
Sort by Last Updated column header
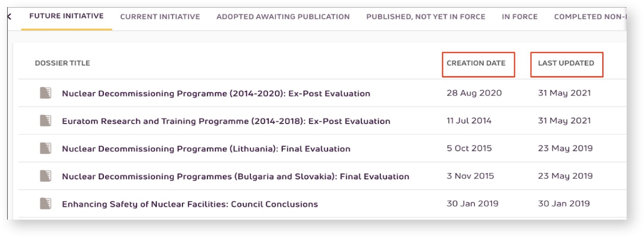[x=566, y=63]
